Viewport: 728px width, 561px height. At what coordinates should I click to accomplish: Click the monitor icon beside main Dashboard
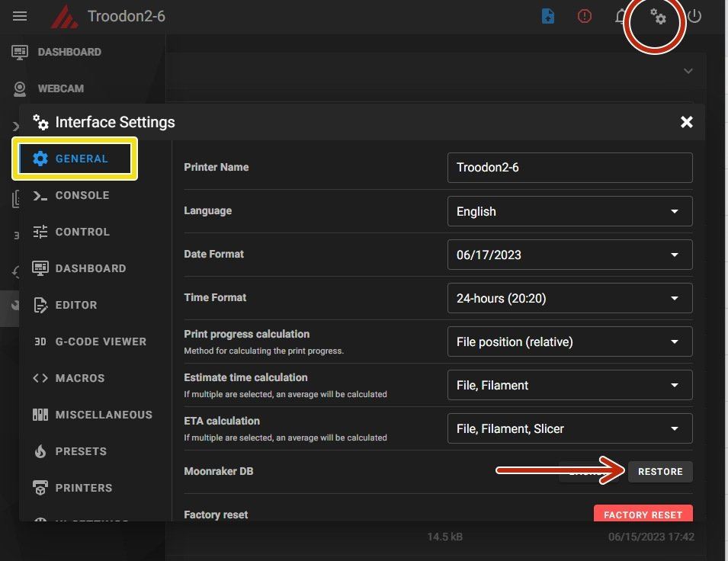point(20,53)
